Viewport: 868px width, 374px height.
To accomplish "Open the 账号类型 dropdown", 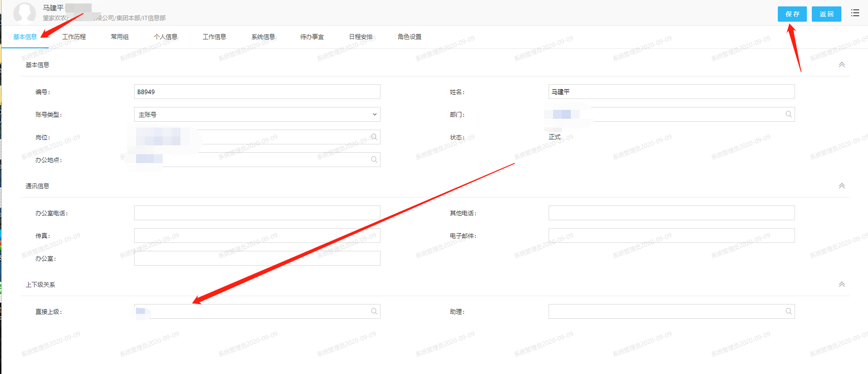I will point(257,114).
